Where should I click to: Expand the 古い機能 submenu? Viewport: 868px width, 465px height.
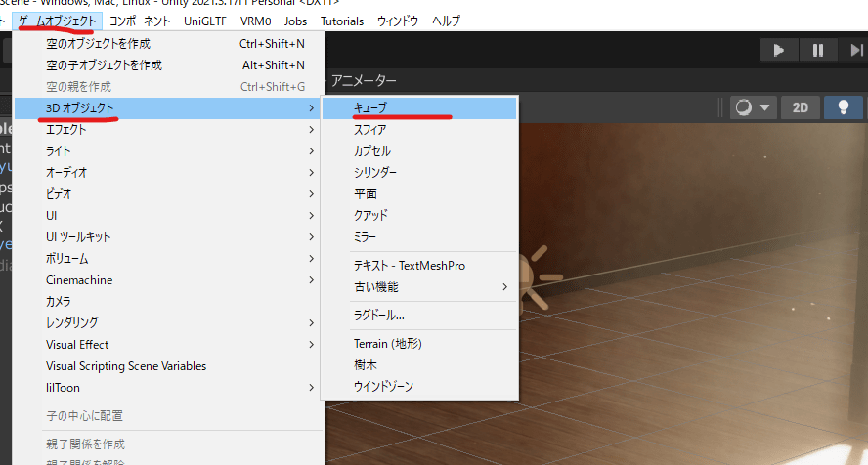tap(375, 287)
